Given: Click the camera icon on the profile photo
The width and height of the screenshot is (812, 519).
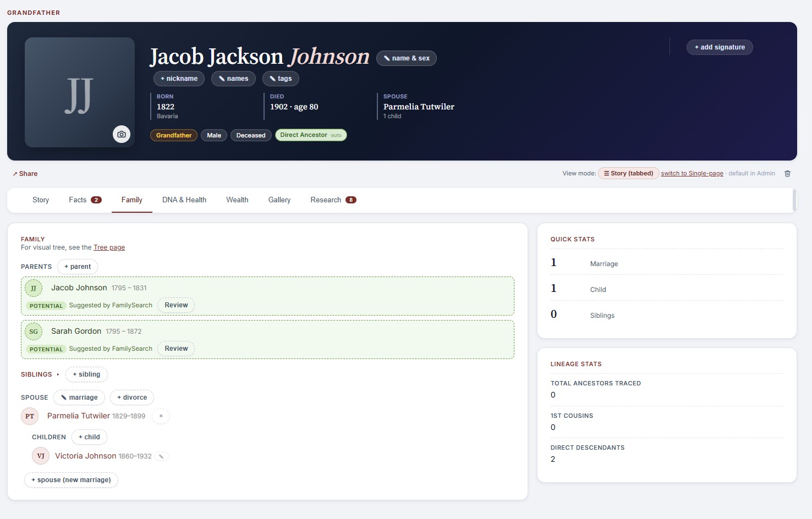Looking at the screenshot, I should pyautogui.click(x=122, y=134).
